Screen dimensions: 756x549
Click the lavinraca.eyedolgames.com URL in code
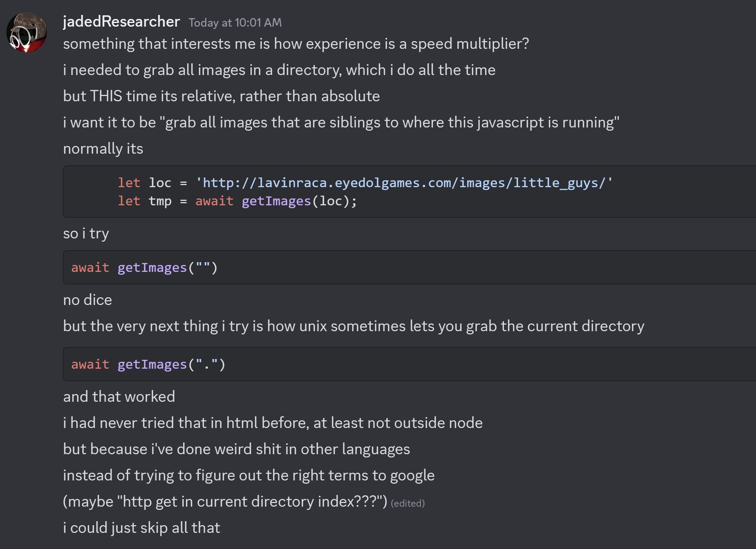click(404, 183)
